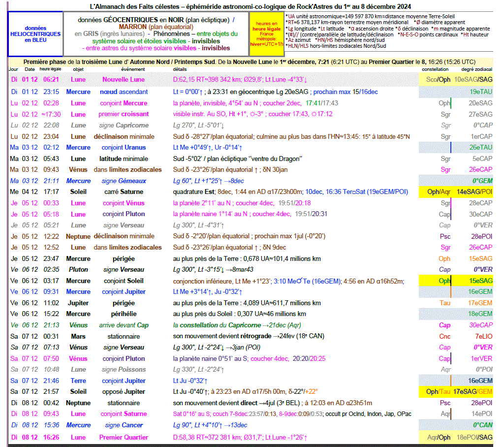Screen dimensions: 504x447
Task: Click the "conjoint Soleil" event
Action: point(124,281)
